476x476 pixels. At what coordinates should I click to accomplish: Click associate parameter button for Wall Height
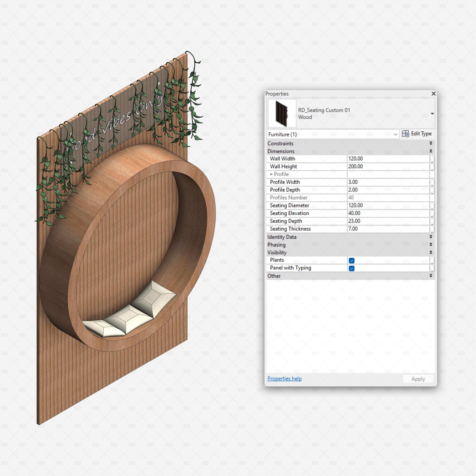432,167
